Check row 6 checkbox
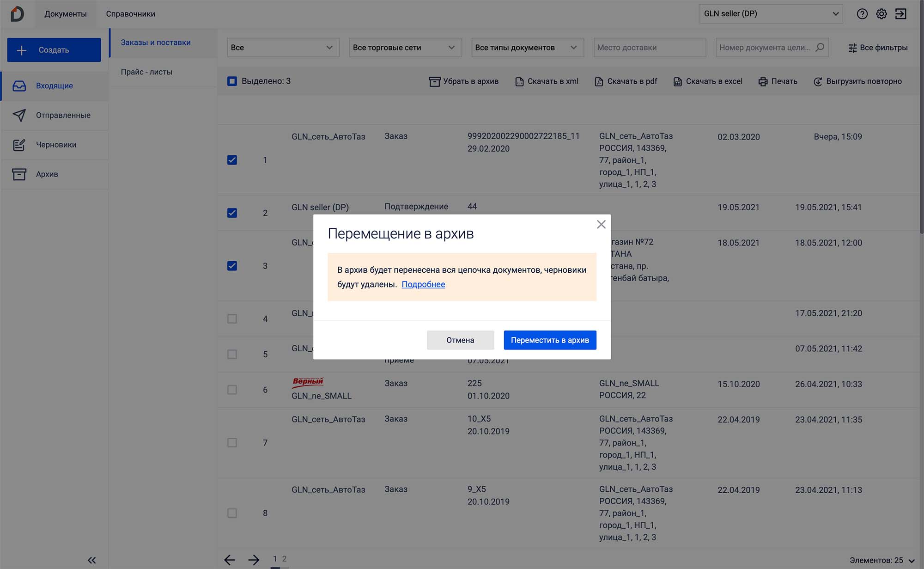 click(232, 390)
